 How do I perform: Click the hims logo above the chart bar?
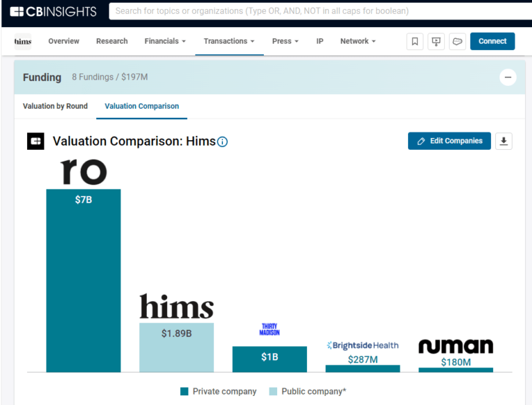tap(177, 306)
